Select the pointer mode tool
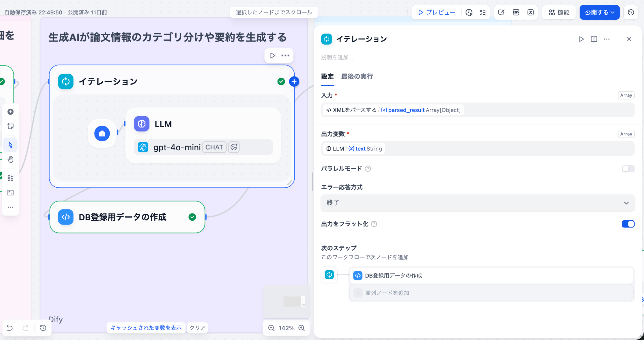The height and width of the screenshot is (340, 644). 10,145
